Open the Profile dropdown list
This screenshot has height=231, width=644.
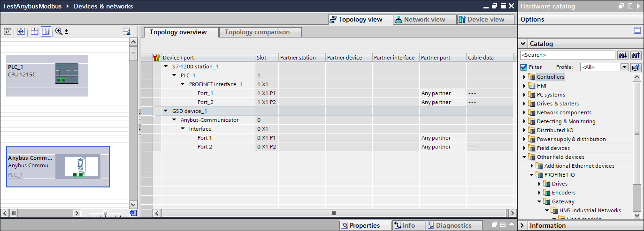tap(624, 67)
